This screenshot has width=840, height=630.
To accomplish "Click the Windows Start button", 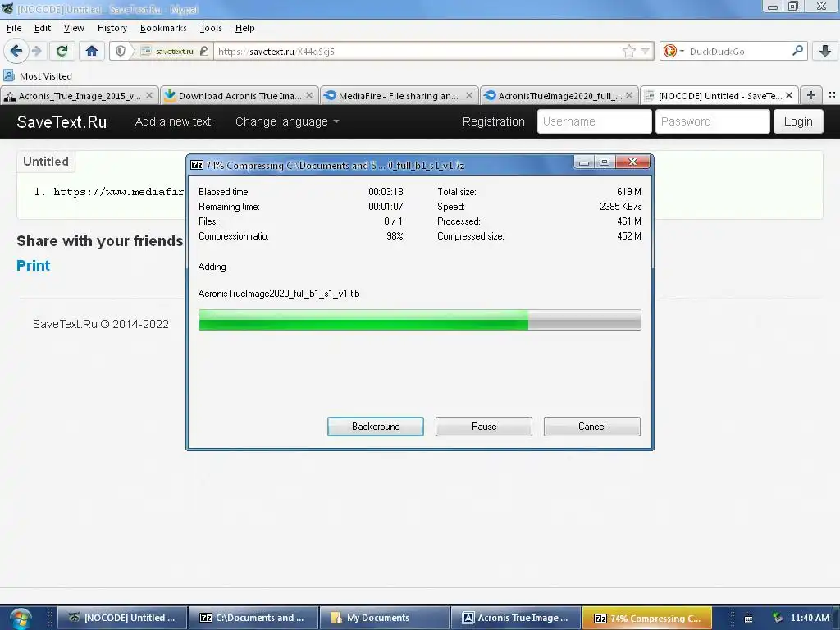I will coord(20,618).
